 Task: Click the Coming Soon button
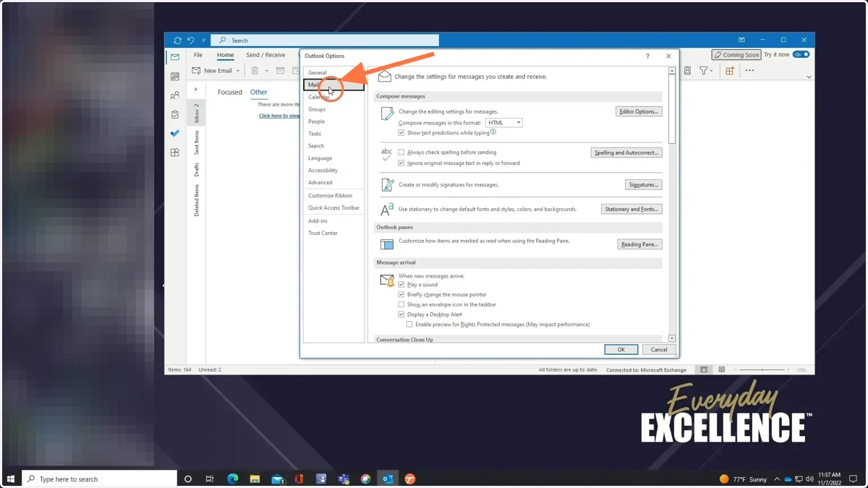pyautogui.click(x=736, y=54)
